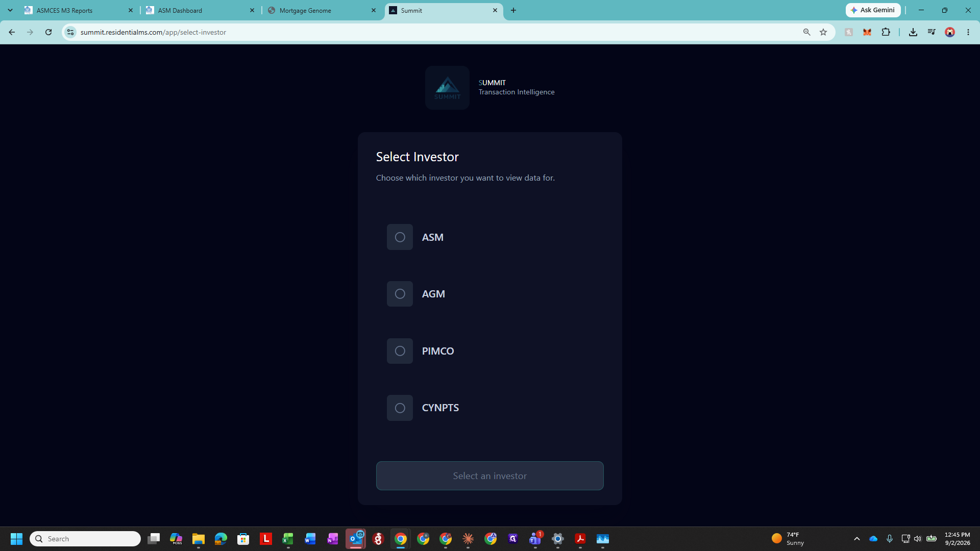Show Chrome downloads
This screenshot has height=551, width=980.
coord(913,32)
